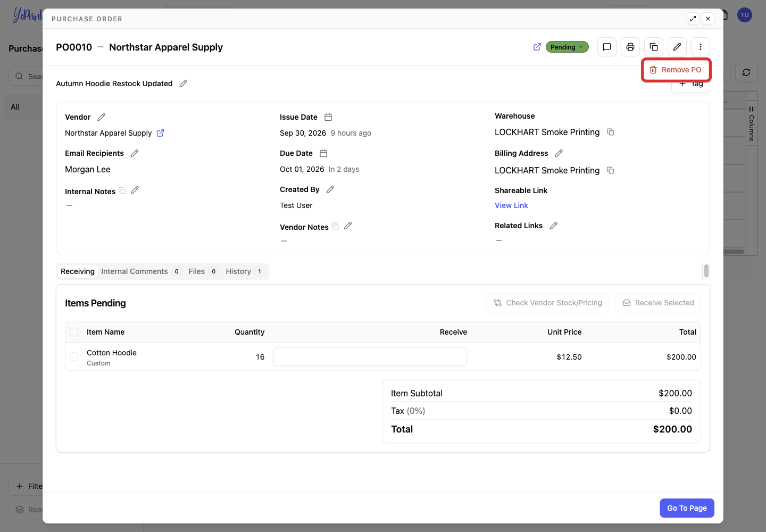Viewport: 766px width, 532px height.
Task: Edit the Internal Notes
Action: pos(135,190)
